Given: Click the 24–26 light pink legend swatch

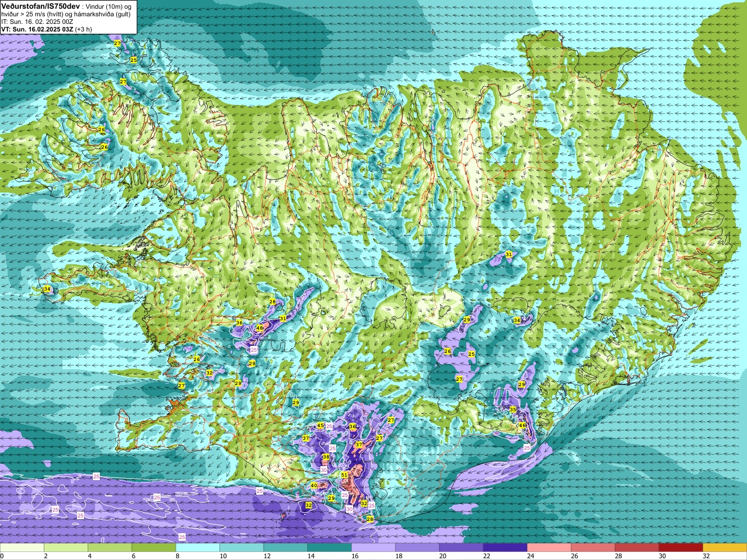Looking at the screenshot, I should point(549,548).
